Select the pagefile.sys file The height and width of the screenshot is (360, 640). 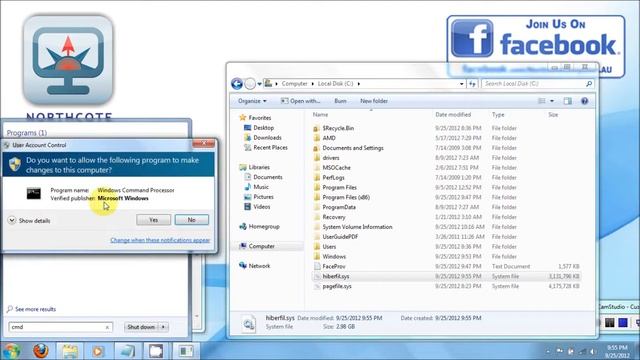[332, 286]
